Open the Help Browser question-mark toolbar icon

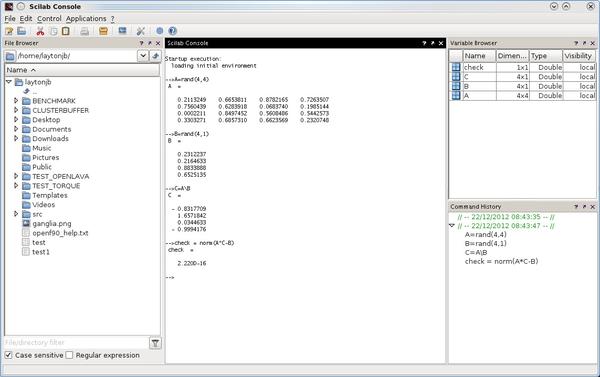(173, 31)
